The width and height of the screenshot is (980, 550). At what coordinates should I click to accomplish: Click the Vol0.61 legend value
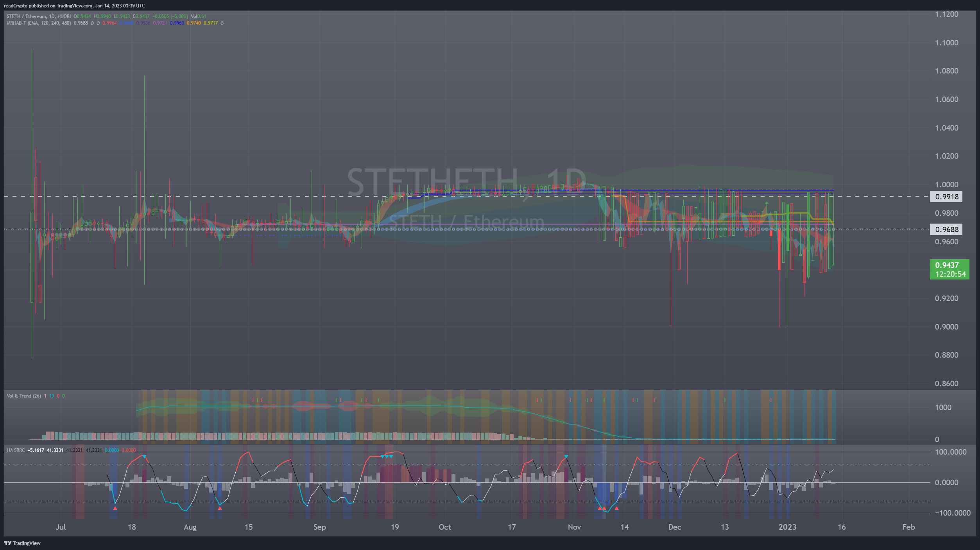coord(199,16)
